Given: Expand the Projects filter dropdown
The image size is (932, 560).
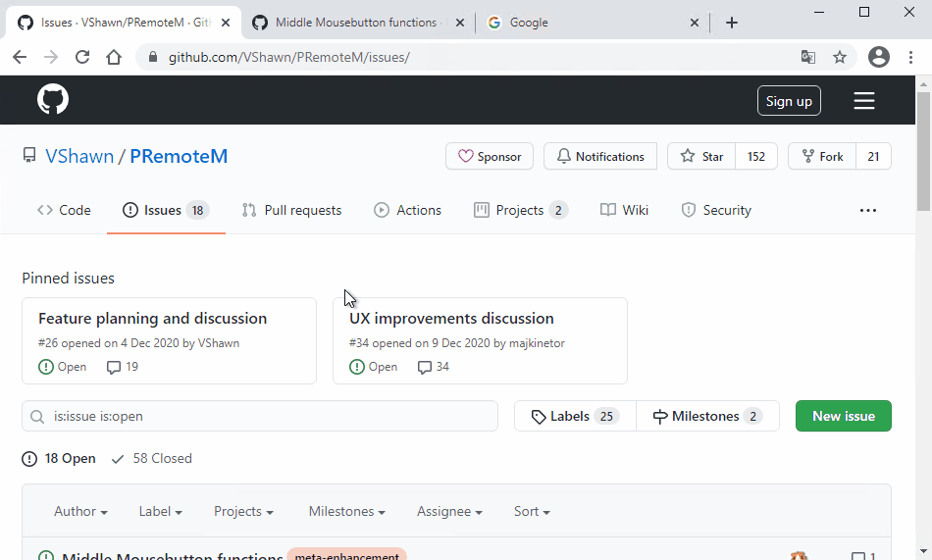Looking at the screenshot, I should [x=243, y=511].
